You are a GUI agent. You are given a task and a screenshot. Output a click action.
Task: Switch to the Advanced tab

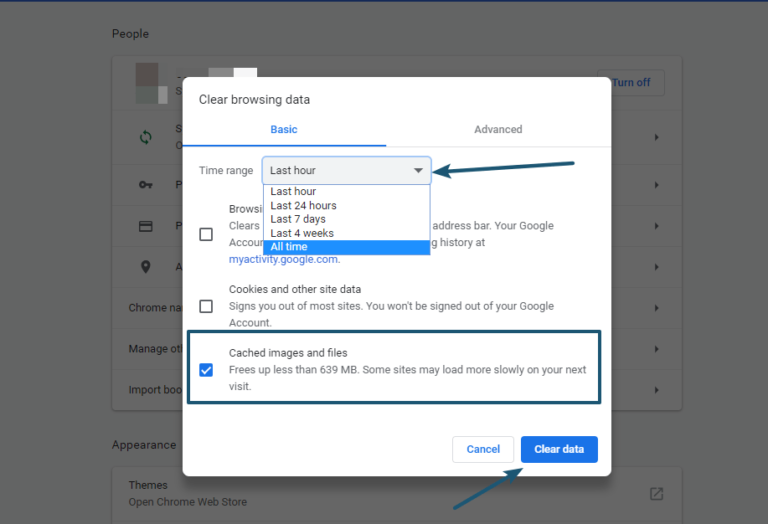pyautogui.click(x=498, y=130)
